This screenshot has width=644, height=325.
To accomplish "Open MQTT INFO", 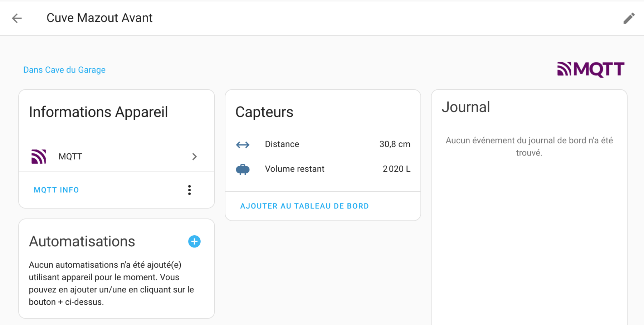I will pyautogui.click(x=57, y=190).
